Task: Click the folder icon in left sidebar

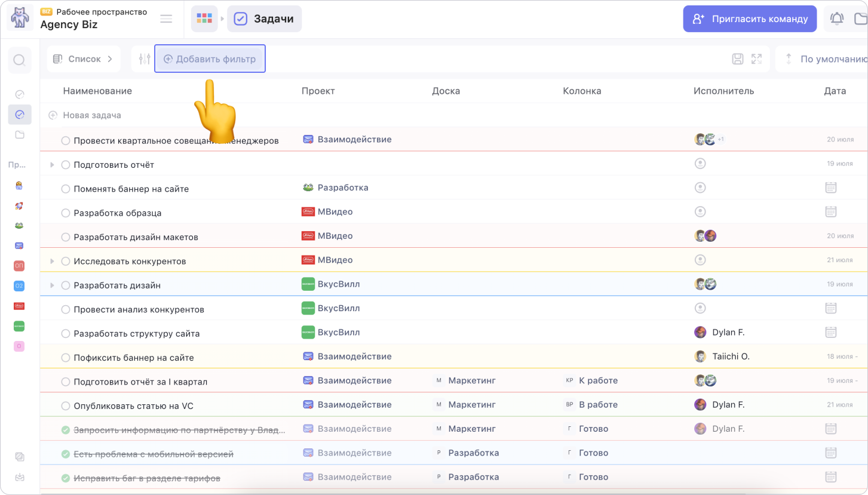Action: (x=20, y=135)
